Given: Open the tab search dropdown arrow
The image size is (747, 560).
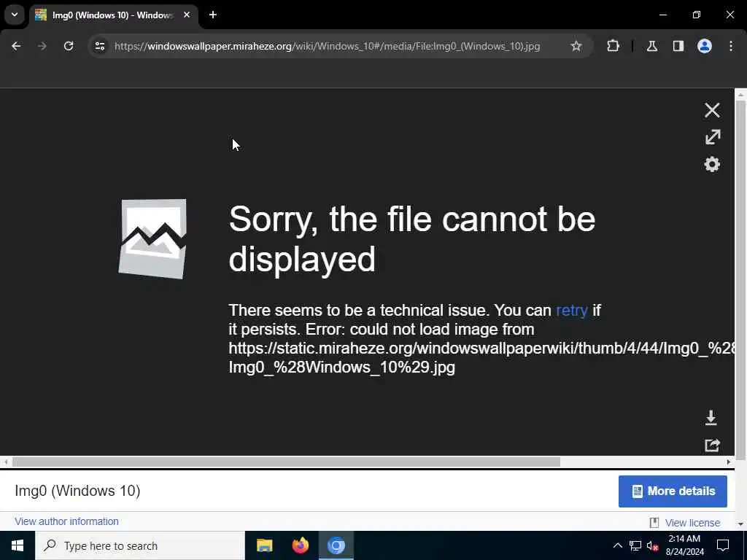Looking at the screenshot, I should pyautogui.click(x=15, y=15).
